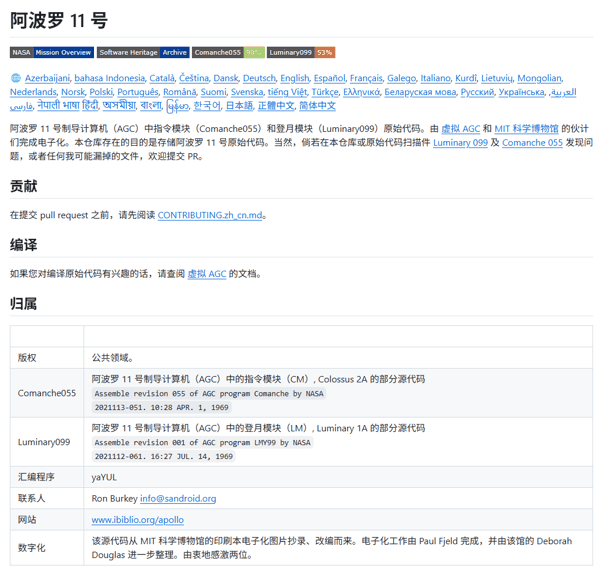
Task: Open the Luminary 099 scans link
Action: coord(460,143)
